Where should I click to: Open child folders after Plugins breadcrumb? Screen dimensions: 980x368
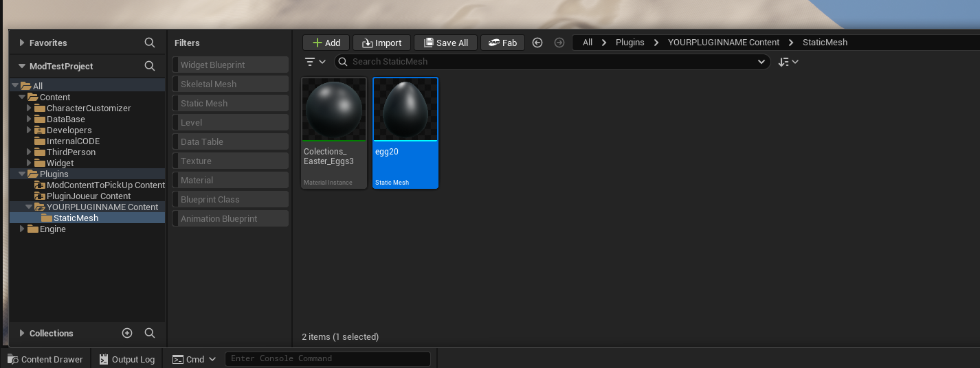pyautogui.click(x=656, y=43)
